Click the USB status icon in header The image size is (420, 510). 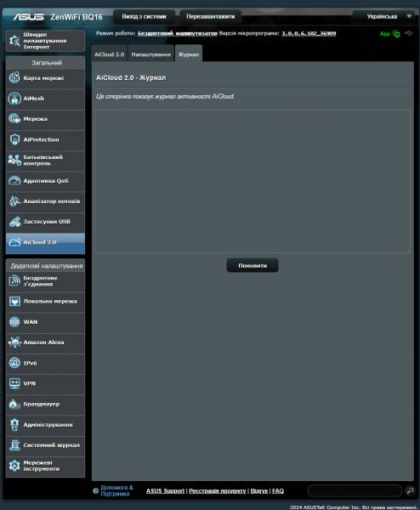click(x=409, y=33)
